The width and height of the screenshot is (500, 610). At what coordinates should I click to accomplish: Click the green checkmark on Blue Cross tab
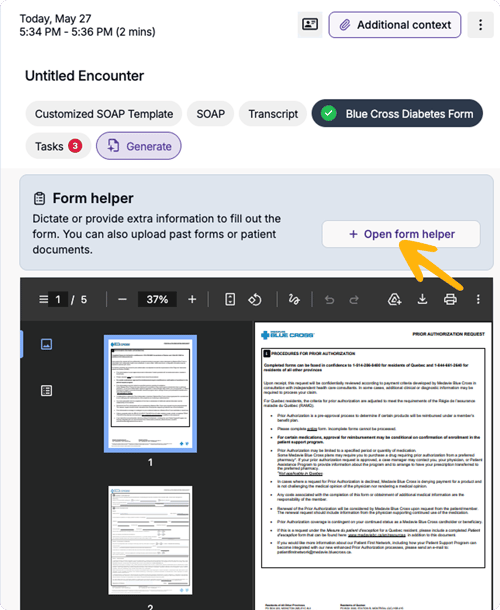(329, 114)
